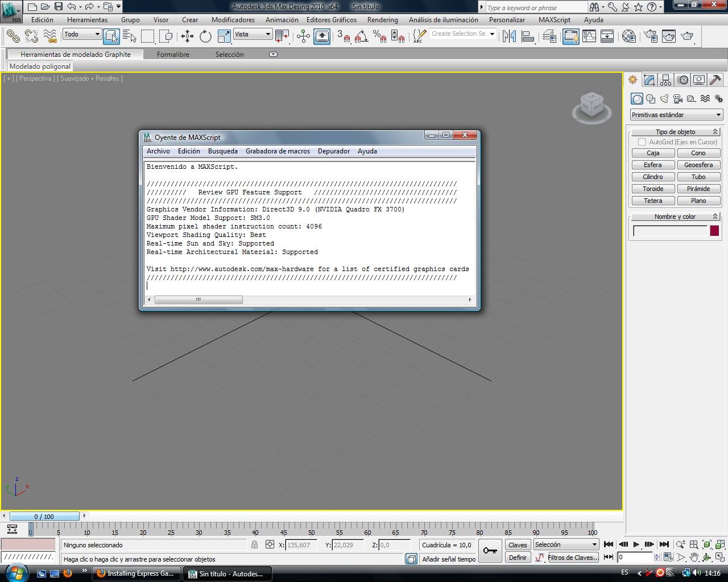Open the Rendering menu

click(383, 20)
